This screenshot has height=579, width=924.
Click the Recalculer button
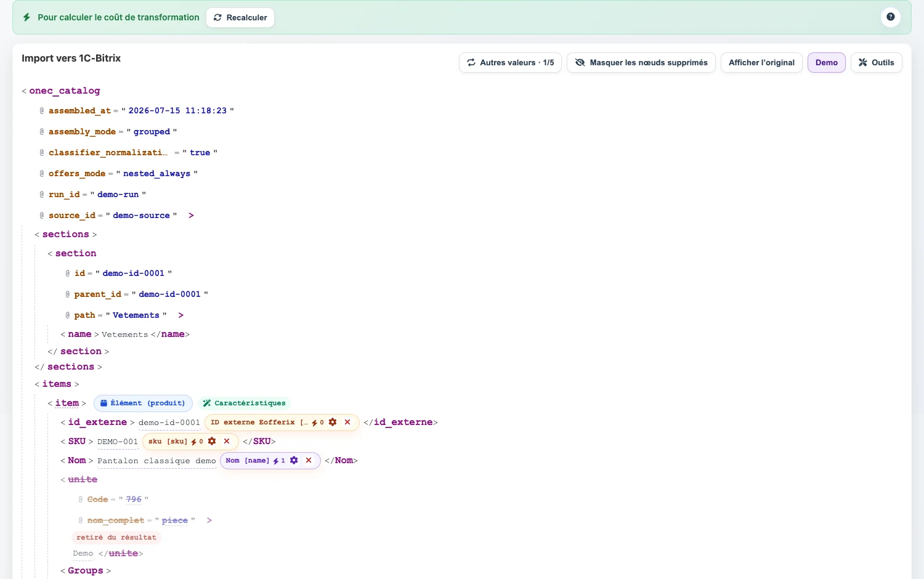240,17
